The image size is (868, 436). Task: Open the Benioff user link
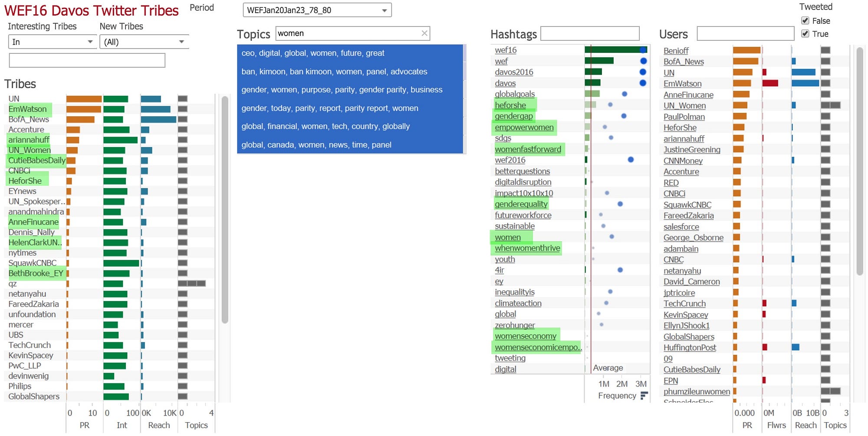coord(676,51)
